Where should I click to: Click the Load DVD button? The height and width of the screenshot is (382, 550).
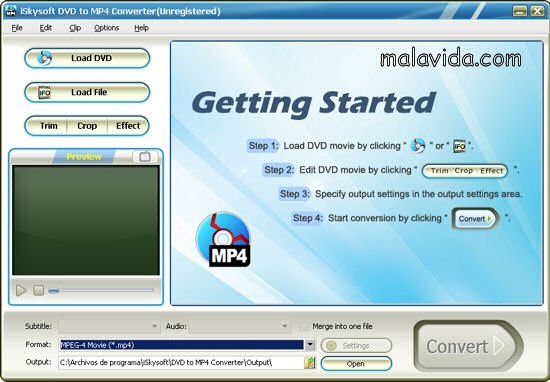pyautogui.click(x=87, y=58)
